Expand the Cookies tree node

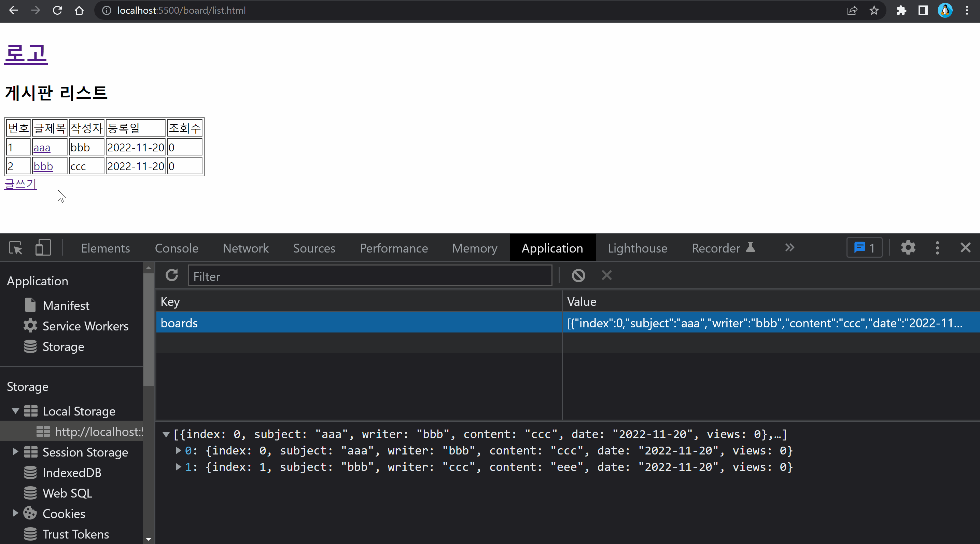16,513
